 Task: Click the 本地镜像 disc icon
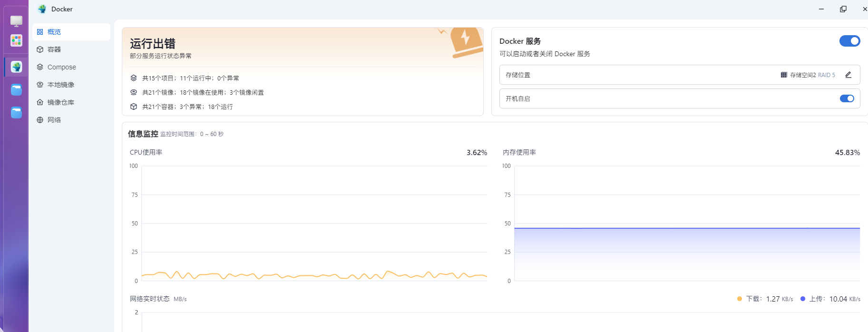[40, 85]
